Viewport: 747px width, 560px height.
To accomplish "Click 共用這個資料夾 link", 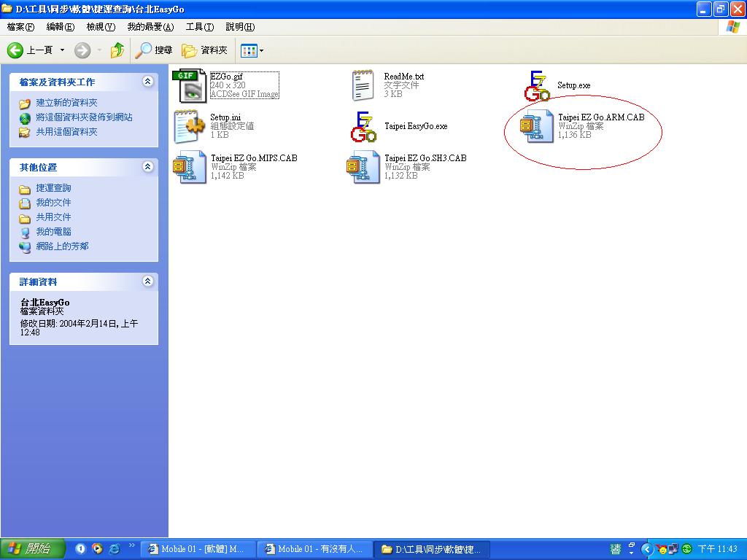I will 66,132.
